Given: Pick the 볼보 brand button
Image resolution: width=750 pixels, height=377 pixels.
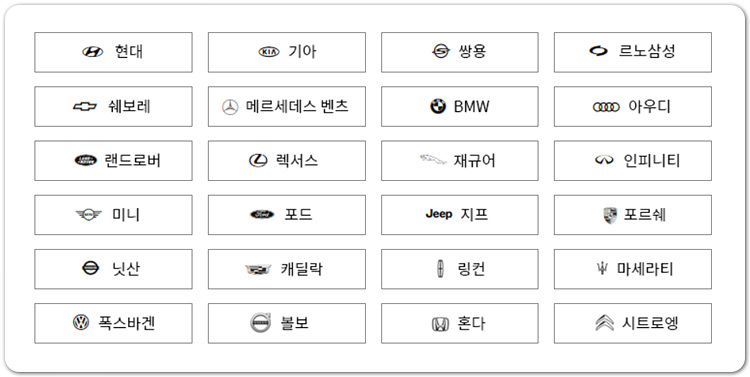Looking at the screenshot, I should pos(287,323).
